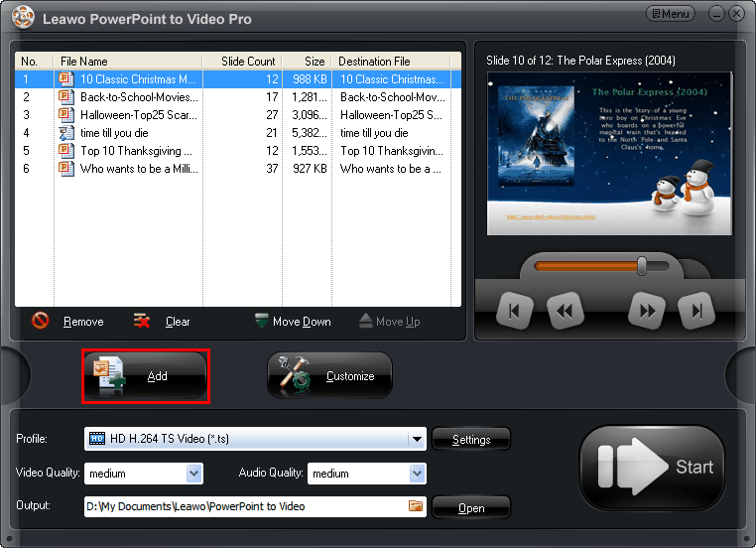
Task: Open the Menu button in title bar
Action: 670,14
